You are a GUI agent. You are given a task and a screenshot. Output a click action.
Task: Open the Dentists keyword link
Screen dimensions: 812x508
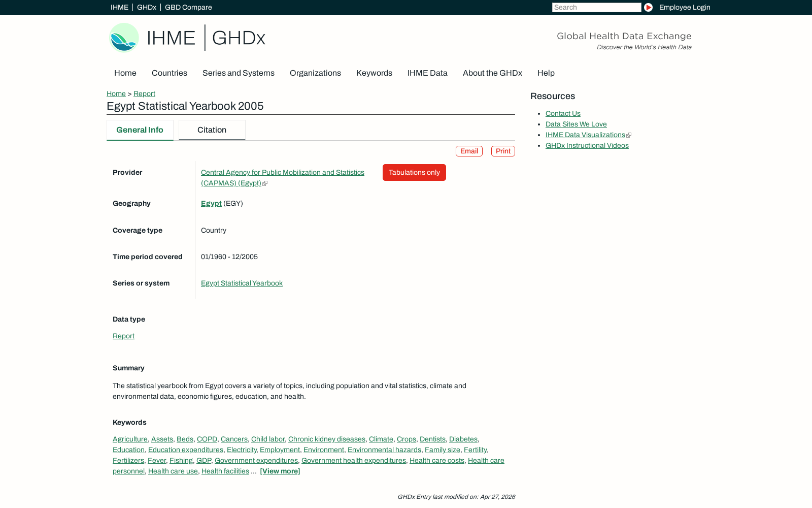(432, 439)
